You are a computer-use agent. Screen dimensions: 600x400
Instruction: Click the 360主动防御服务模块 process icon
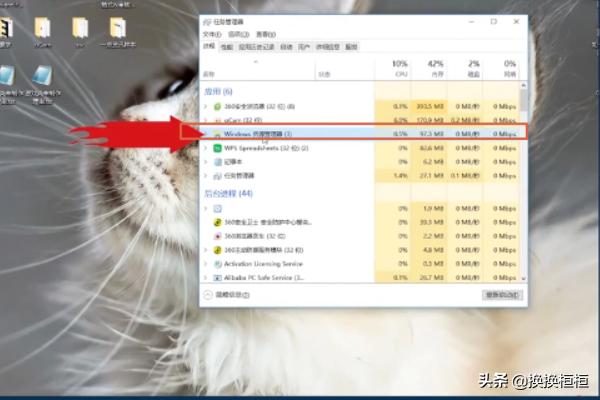217,250
